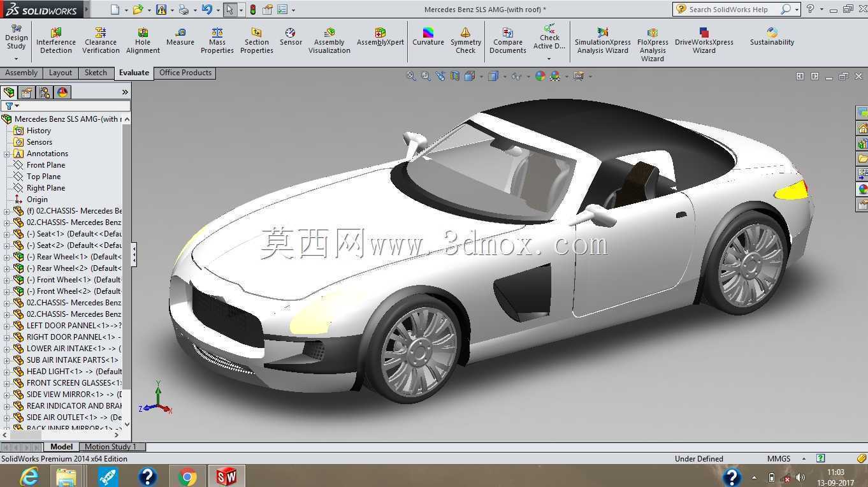Open MMGS unit system selector
The image size is (868, 487).
pos(786,458)
